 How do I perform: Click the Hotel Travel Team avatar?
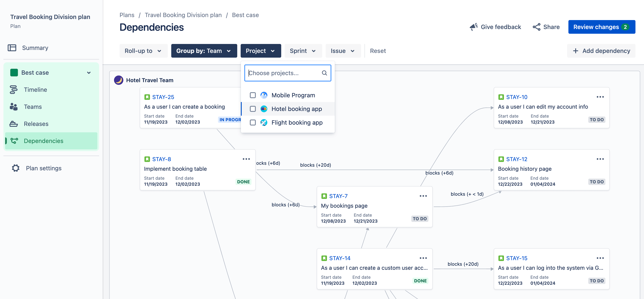point(119,80)
